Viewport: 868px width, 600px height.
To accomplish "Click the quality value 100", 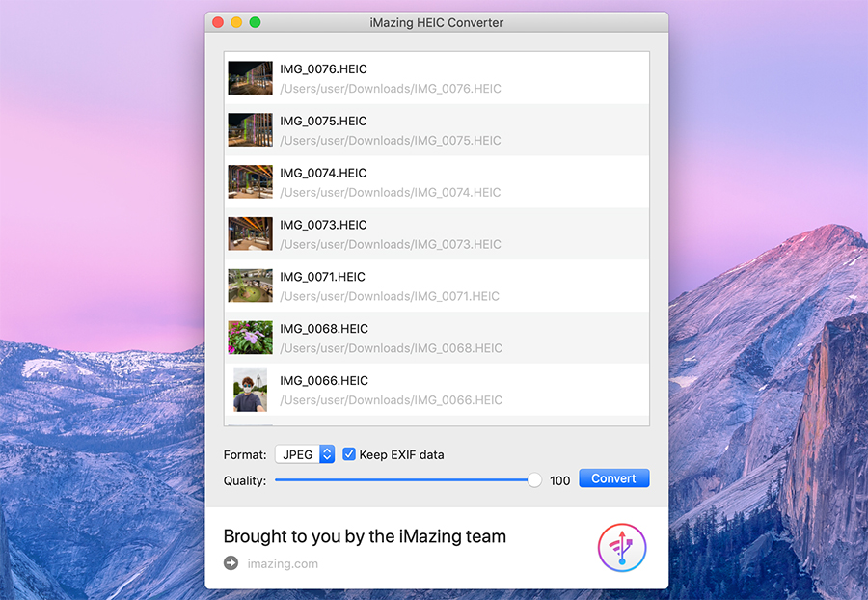I will pyautogui.click(x=559, y=480).
